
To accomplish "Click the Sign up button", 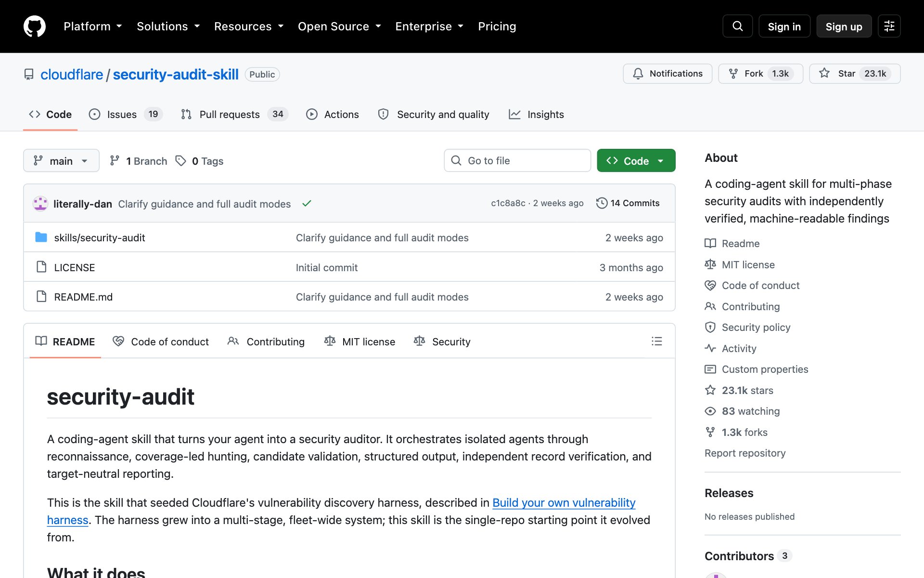I will [x=844, y=26].
